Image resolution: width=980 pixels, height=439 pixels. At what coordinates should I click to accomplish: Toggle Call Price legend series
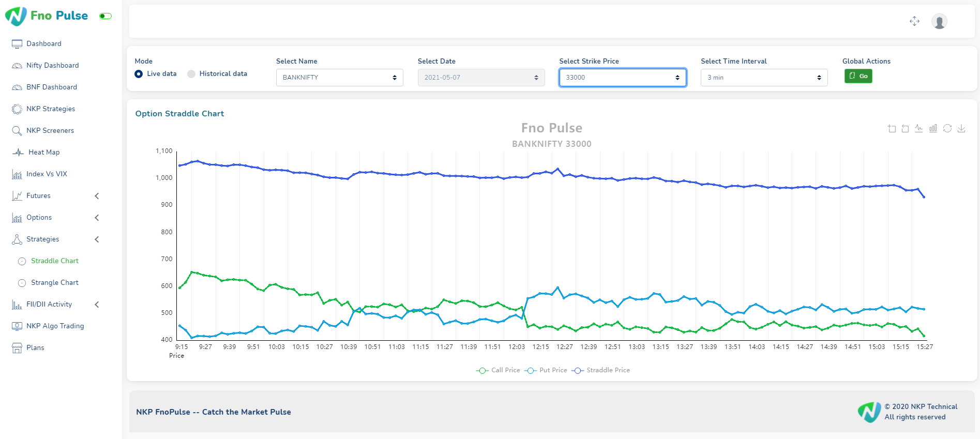coord(498,370)
